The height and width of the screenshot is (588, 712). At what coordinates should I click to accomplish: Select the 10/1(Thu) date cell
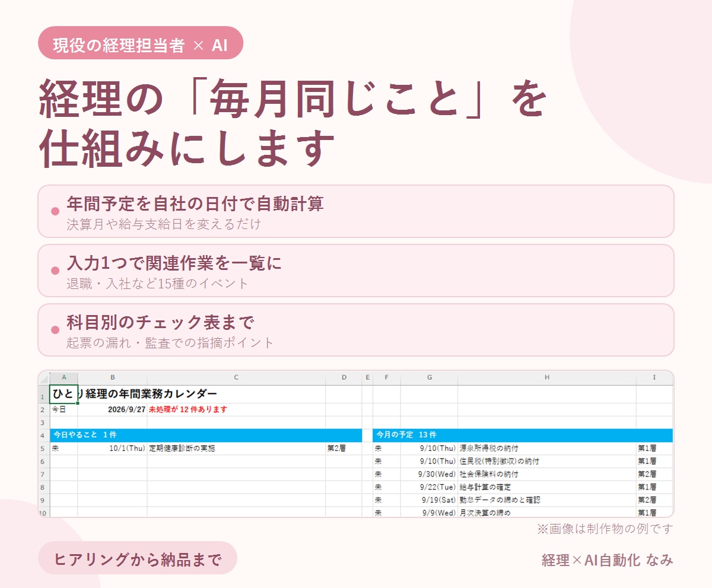coord(128,449)
